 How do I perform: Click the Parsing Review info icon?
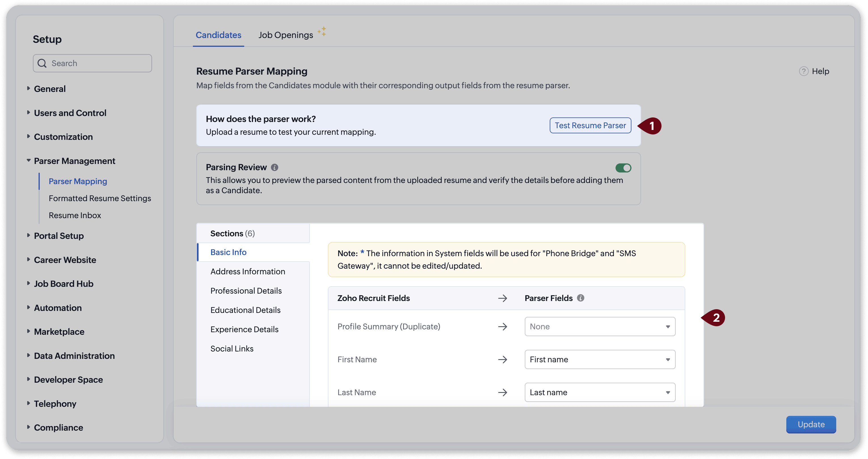(x=275, y=167)
